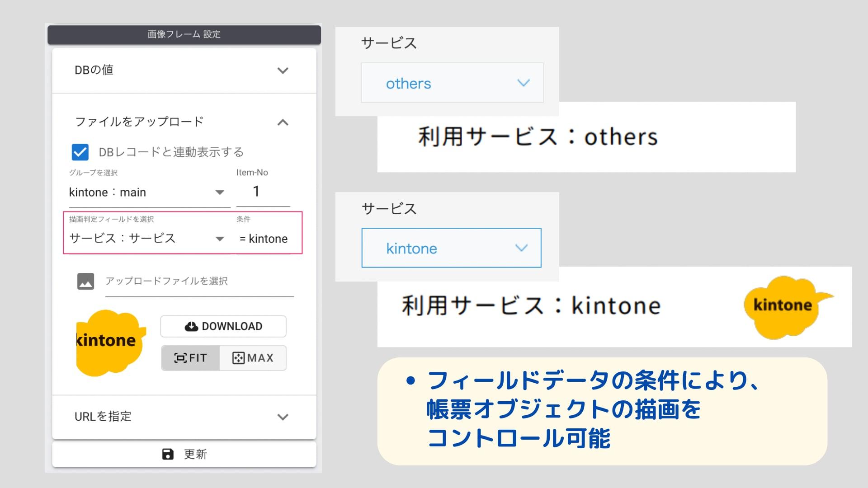Open the サービス dropdown showing others

coord(452,83)
